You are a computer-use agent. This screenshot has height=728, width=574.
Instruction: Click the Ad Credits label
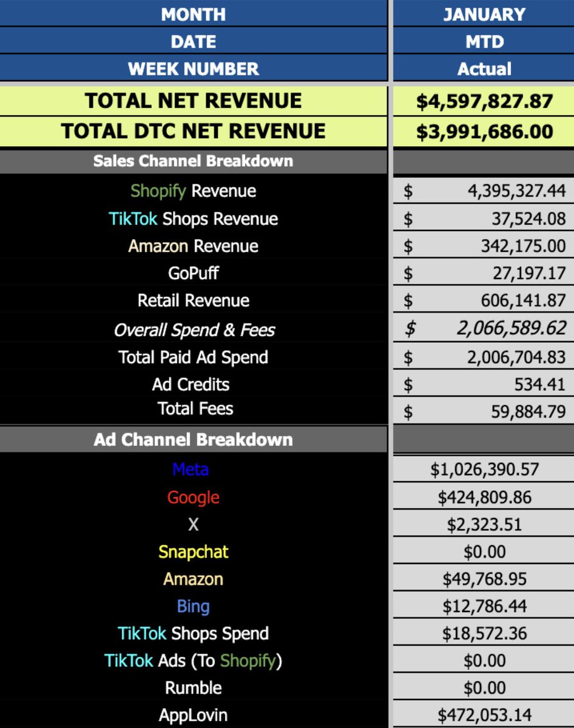click(x=191, y=384)
